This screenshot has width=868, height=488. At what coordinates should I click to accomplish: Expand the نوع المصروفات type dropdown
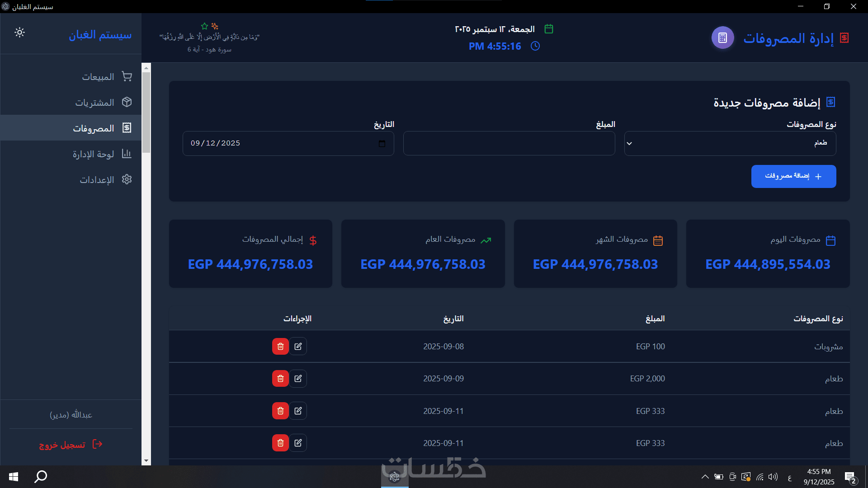coord(730,144)
